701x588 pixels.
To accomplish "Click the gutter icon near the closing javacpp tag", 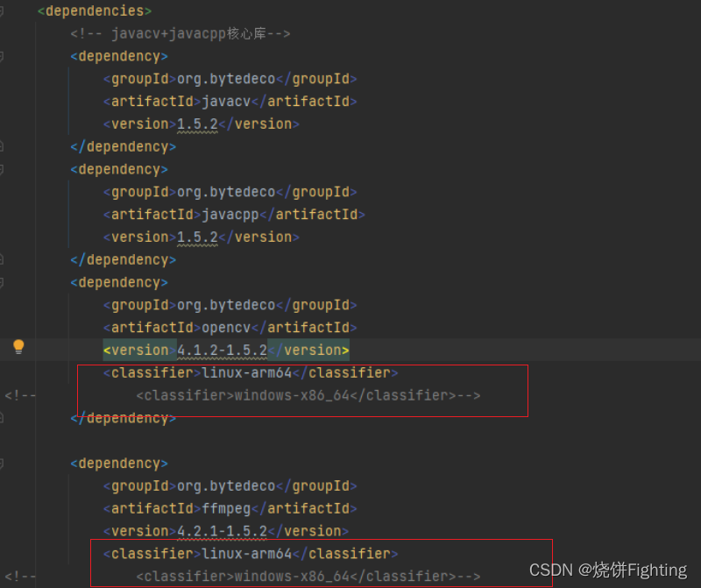I will coord(4,259).
